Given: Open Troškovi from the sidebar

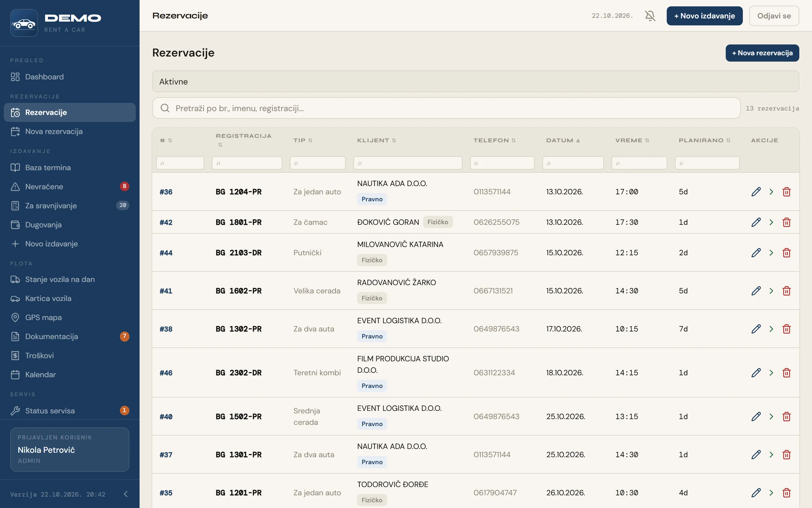Looking at the screenshot, I should tap(70, 356).
